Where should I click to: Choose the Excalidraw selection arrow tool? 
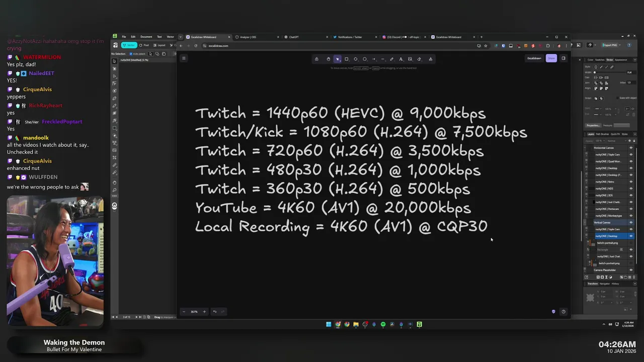[338, 59]
